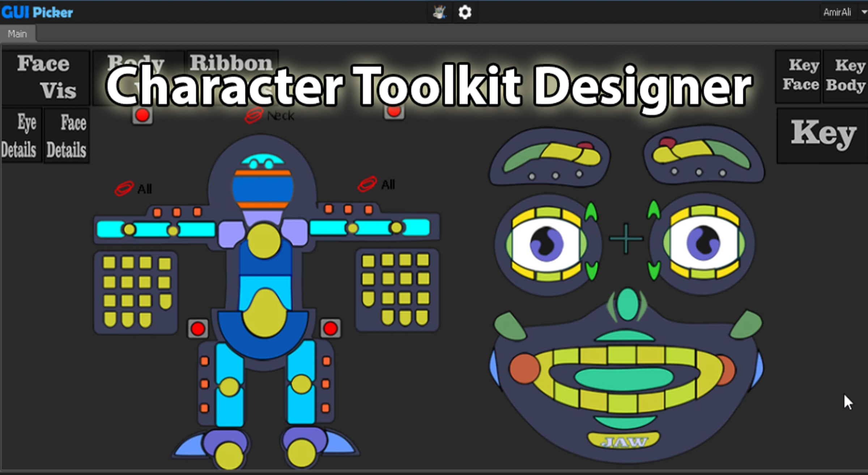This screenshot has height=475, width=868.
Task: Click the Key Body button
Action: click(x=846, y=77)
